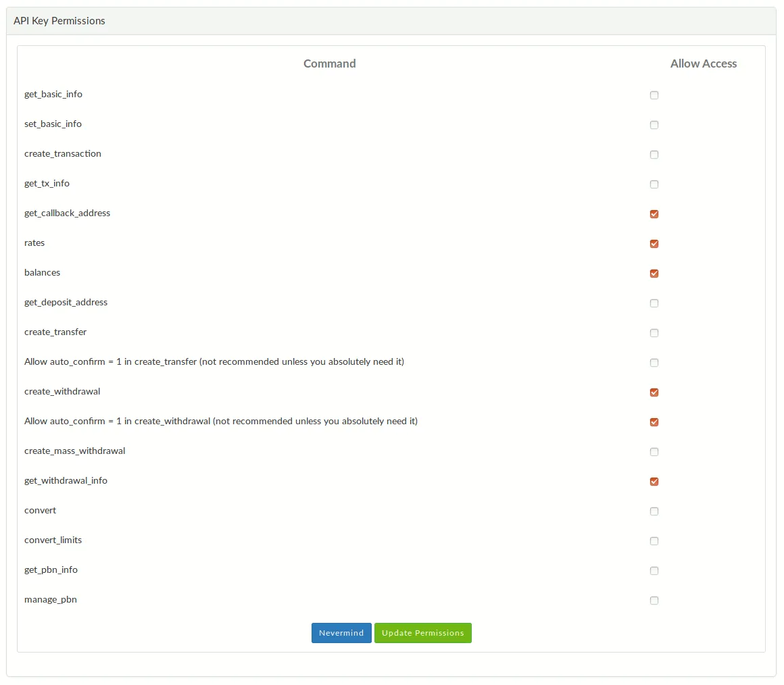
Task: Click Update Permissions button
Action: [x=423, y=633]
